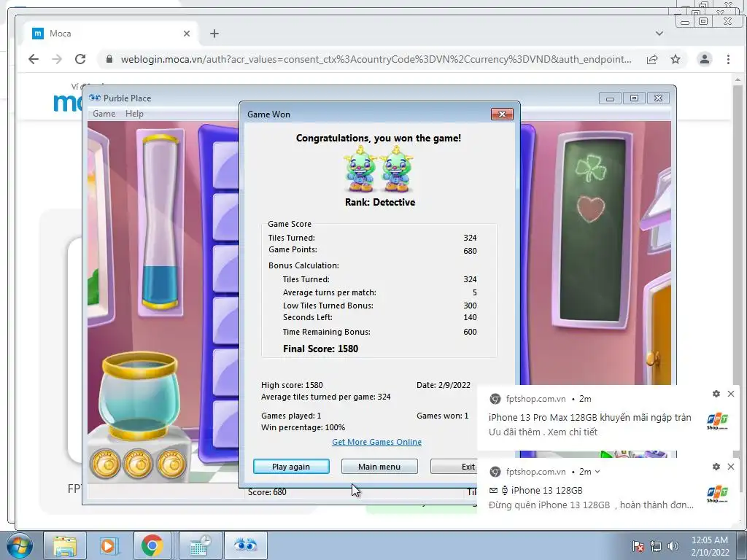This screenshot has height=560, width=747.
Task: Click the weblogin.moca.vn address bar
Action: pos(376,59)
